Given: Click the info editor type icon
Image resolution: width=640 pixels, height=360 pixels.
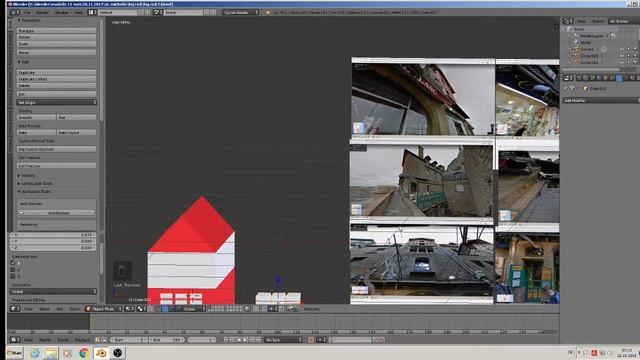Looking at the screenshot, I should point(15,13).
